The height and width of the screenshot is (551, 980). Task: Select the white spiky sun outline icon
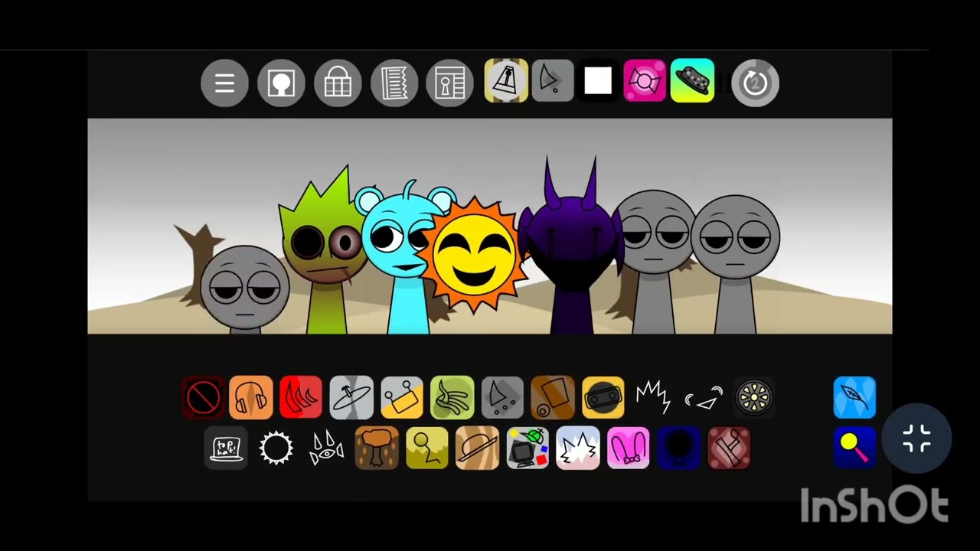[x=276, y=448]
